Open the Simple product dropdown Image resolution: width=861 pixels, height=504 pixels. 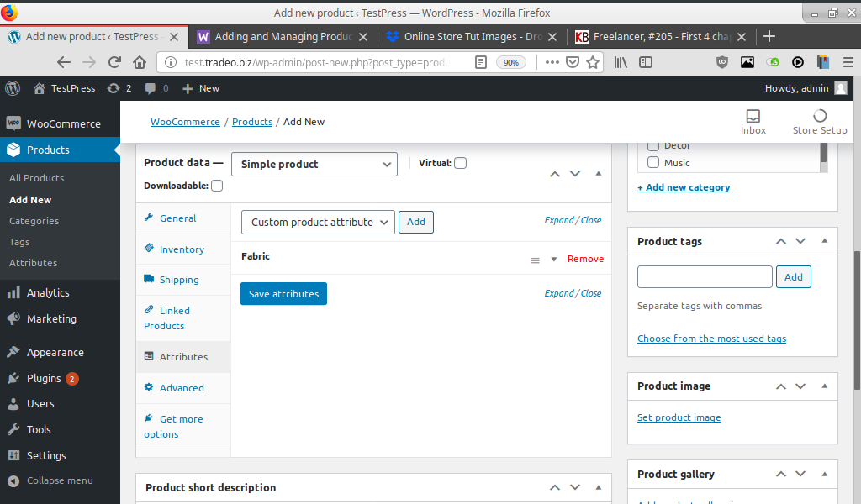pyautogui.click(x=314, y=164)
